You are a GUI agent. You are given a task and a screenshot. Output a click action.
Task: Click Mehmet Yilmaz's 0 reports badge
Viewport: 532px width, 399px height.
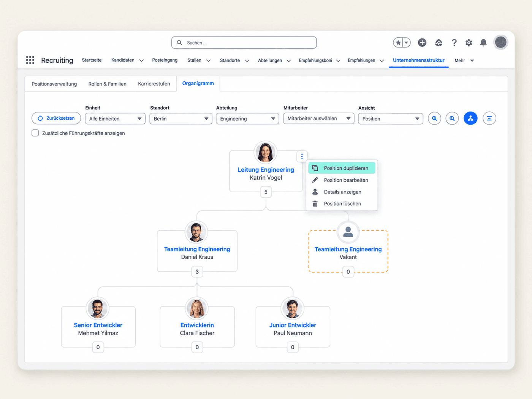[98, 347]
